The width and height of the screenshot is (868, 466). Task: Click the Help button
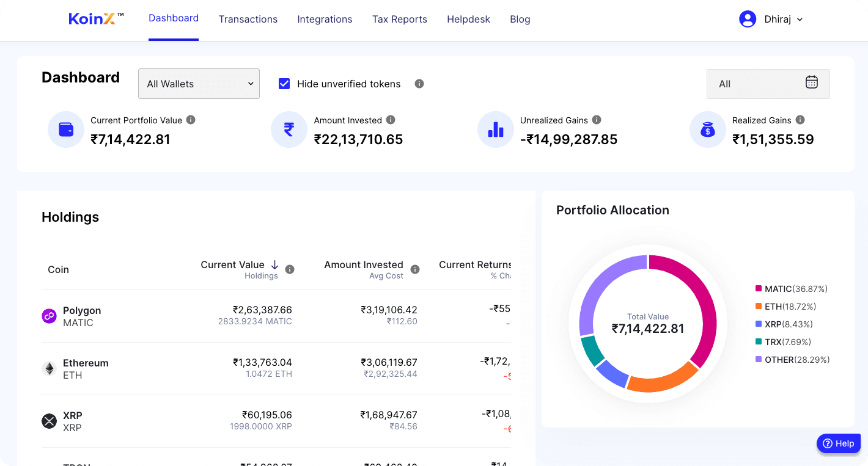coord(839,443)
